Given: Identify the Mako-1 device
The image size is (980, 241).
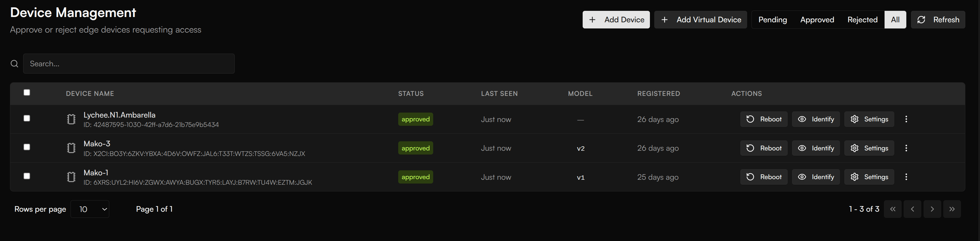Looking at the screenshot, I should click(816, 177).
